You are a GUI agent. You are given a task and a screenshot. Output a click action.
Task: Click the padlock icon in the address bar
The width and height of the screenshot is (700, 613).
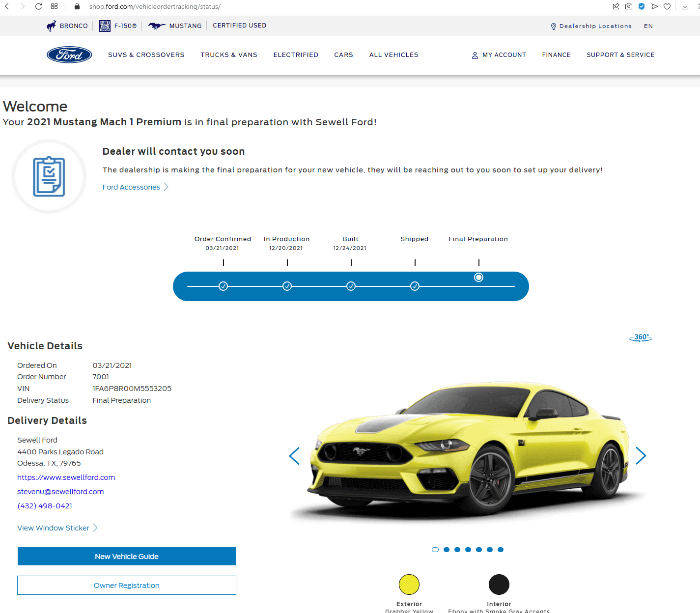[77, 6]
